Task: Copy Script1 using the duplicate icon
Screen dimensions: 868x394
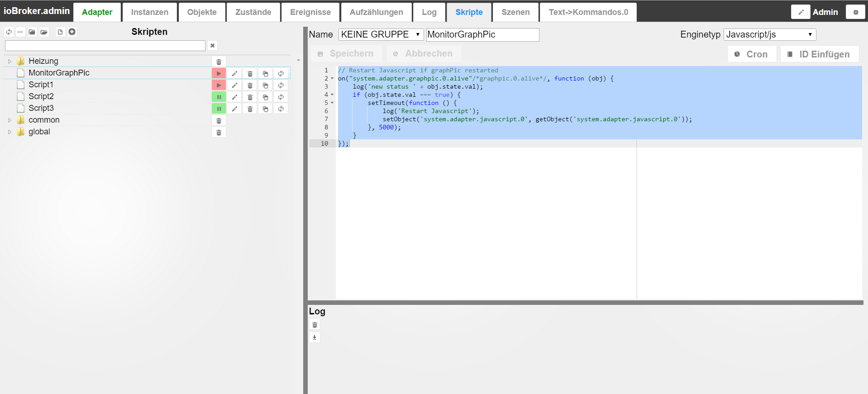Action: [x=265, y=85]
